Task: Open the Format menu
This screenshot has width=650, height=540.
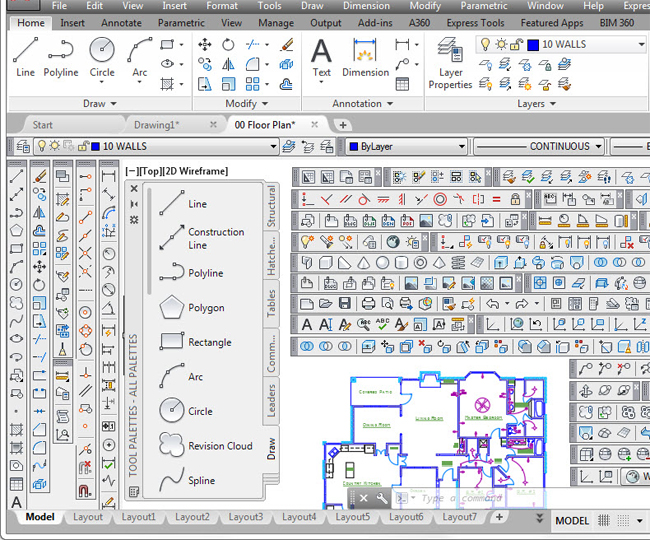Action: [x=222, y=6]
